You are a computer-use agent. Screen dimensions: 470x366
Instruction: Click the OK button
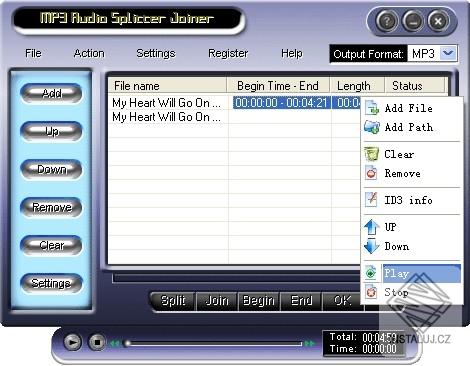pos(342,301)
